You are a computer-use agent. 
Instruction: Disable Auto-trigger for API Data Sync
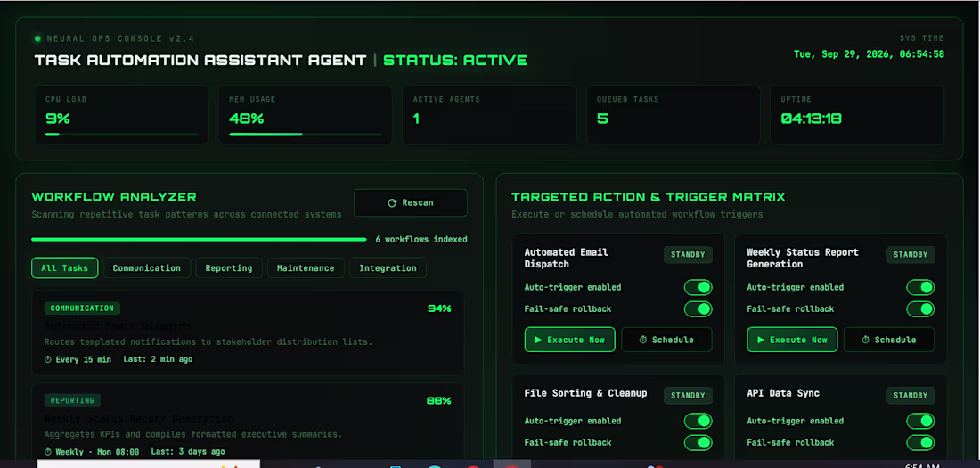pos(920,421)
